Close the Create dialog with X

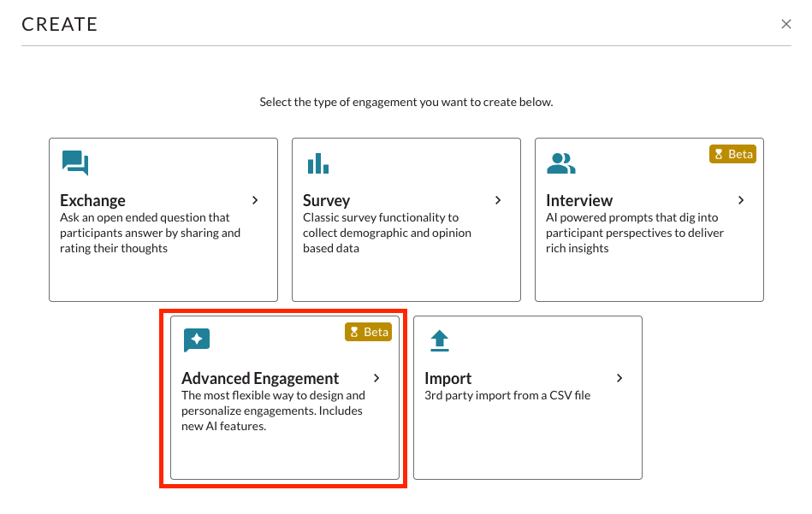pyautogui.click(x=786, y=24)
